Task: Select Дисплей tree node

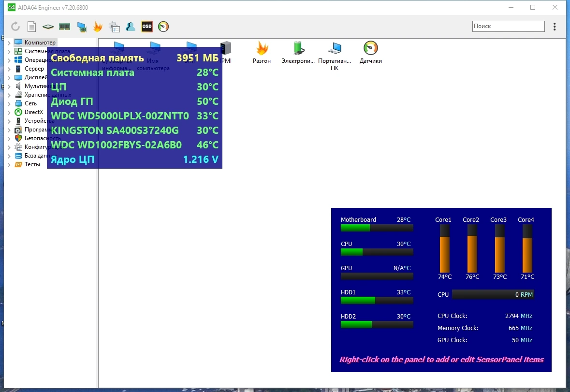Action: [x=36, y=77]
